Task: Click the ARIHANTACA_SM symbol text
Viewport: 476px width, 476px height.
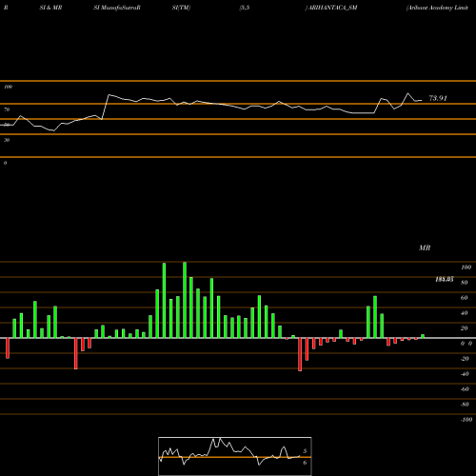Action: [x=332, y=8]
